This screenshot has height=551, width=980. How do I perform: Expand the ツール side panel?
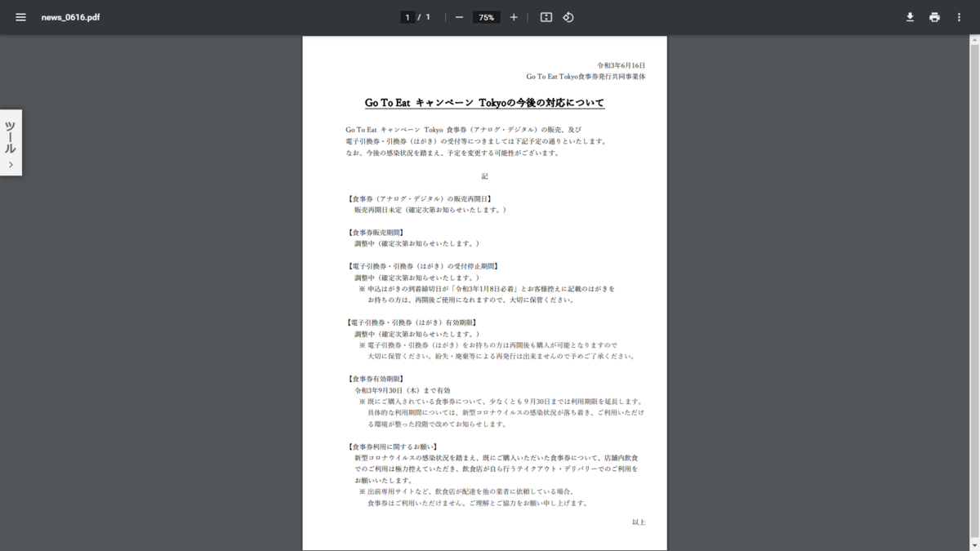[11, 143]
